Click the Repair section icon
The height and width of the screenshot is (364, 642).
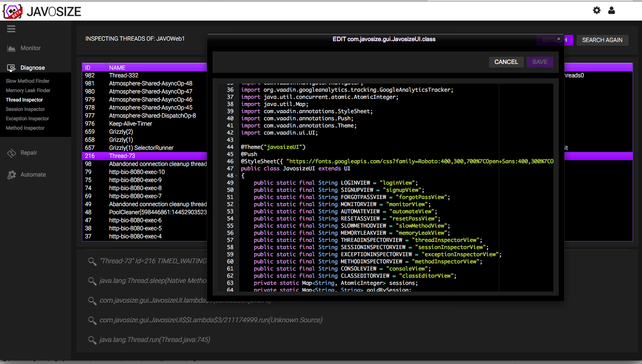pos(12,153)
